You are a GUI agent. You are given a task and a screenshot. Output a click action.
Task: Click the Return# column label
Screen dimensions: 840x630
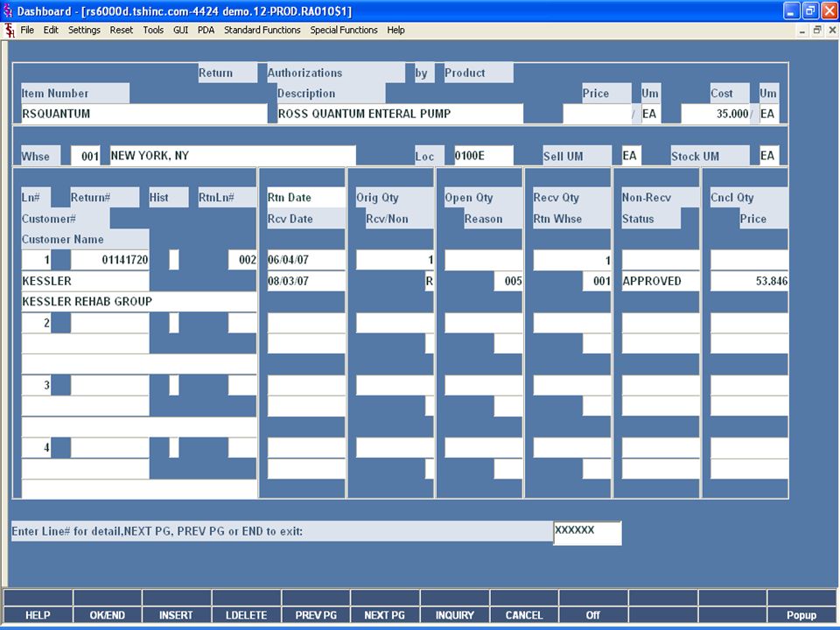pos(104,197)
